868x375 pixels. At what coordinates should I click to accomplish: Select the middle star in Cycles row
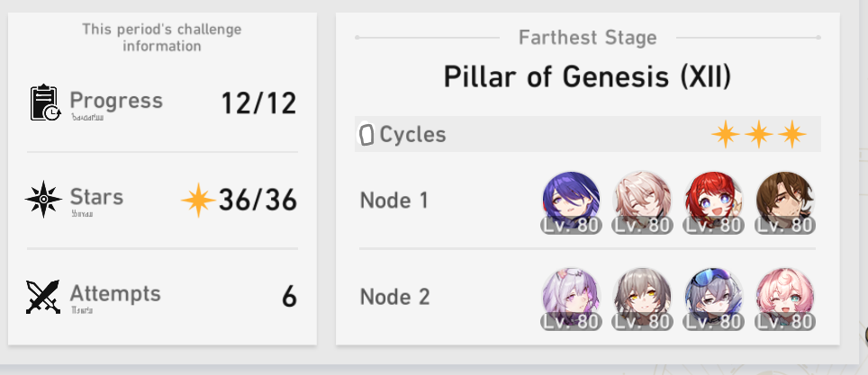(759, 134)
